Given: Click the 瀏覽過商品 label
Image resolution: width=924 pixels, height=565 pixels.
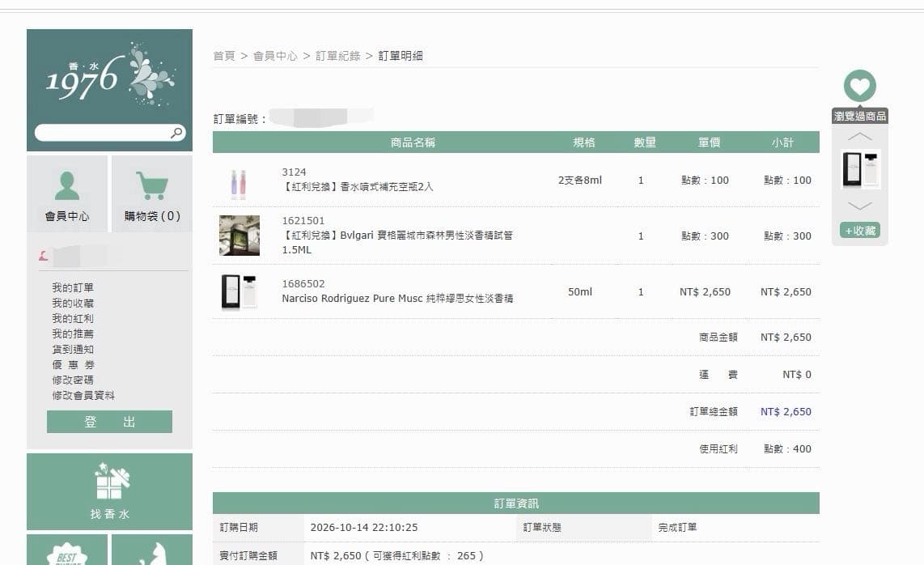Looking at the screenshot, I should (x=860, y=117).
